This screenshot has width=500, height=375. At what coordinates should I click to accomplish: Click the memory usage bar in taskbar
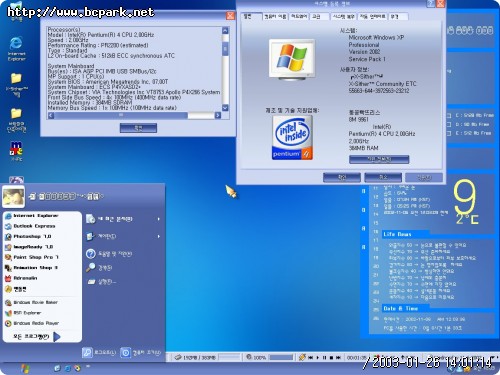(229, 357)
